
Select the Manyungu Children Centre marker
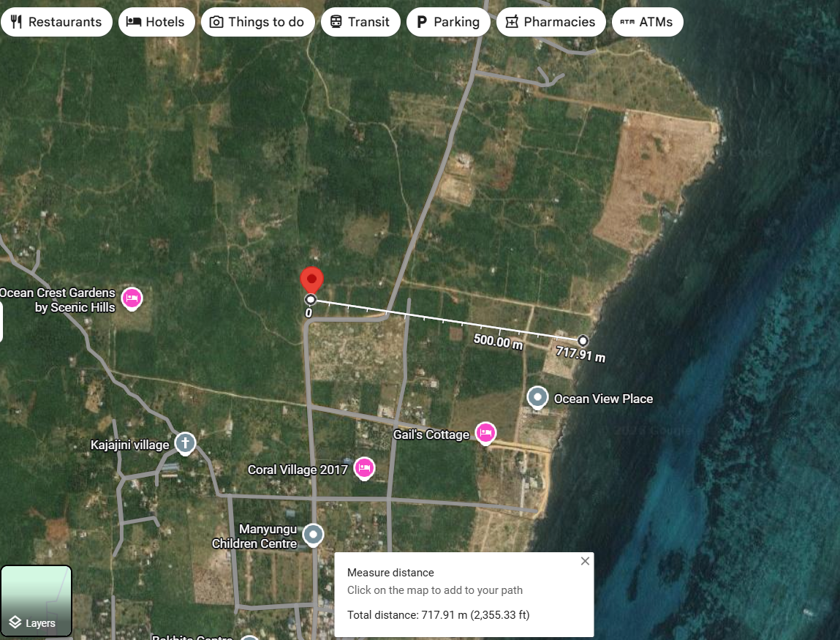pyautogui.click(x=312, y=535)
